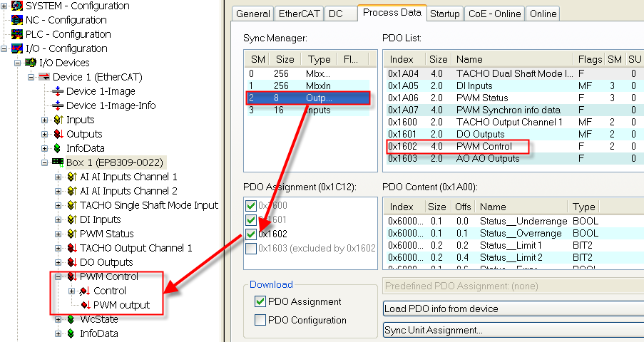Collapse the I/O - Configuration node
This screenshot has height=342, width=644.
click(4, 48)
